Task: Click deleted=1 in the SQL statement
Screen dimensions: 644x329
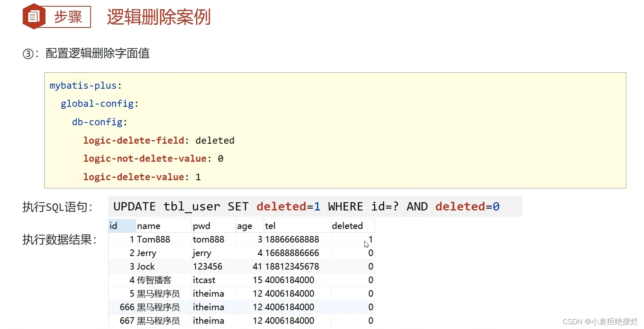Action: (x=288, y=207)
